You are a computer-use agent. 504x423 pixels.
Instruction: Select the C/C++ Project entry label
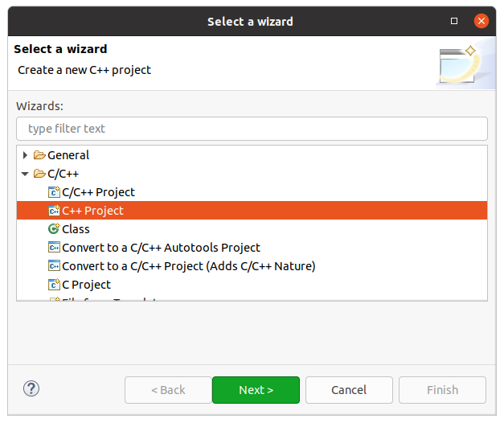click(98, 192)
